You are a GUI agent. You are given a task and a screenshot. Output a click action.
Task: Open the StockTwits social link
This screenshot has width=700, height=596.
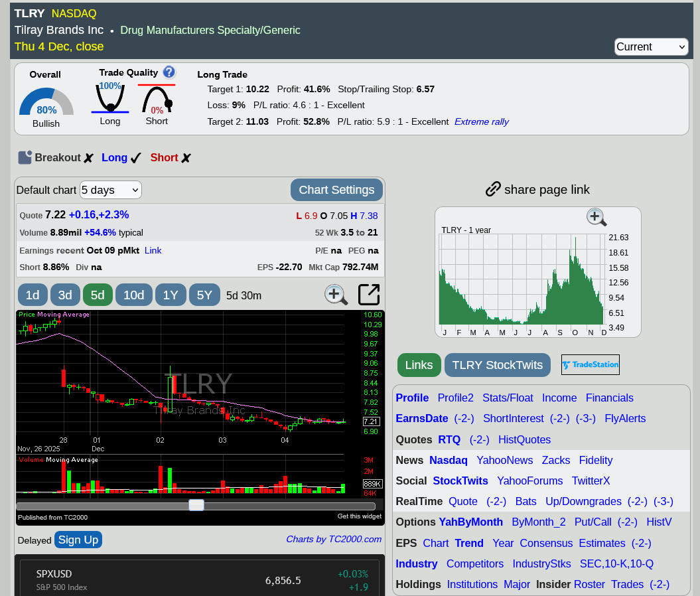460,481
